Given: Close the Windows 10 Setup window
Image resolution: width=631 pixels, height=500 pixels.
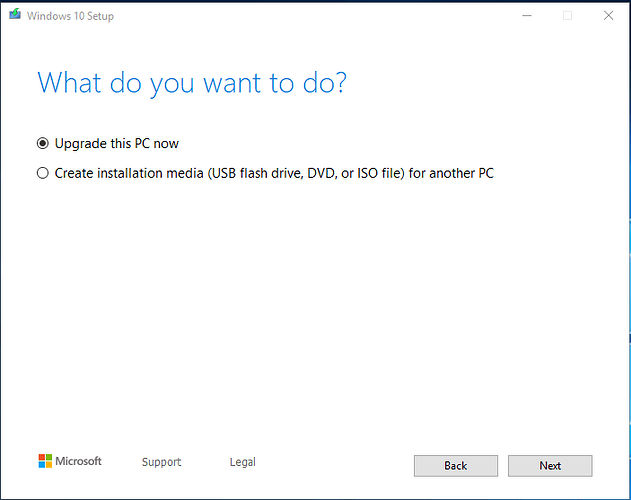Looking at the screenshot, I should (608, 16).
